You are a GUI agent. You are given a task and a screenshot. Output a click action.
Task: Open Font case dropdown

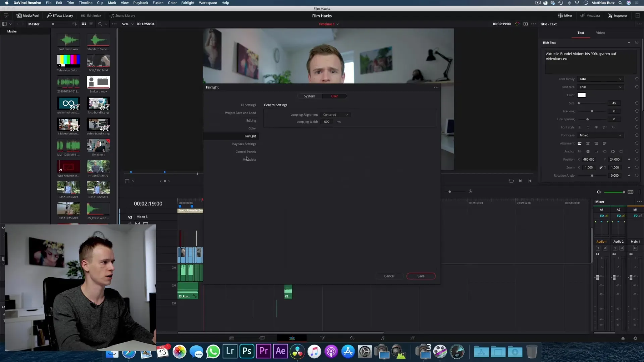click(600, 135)
